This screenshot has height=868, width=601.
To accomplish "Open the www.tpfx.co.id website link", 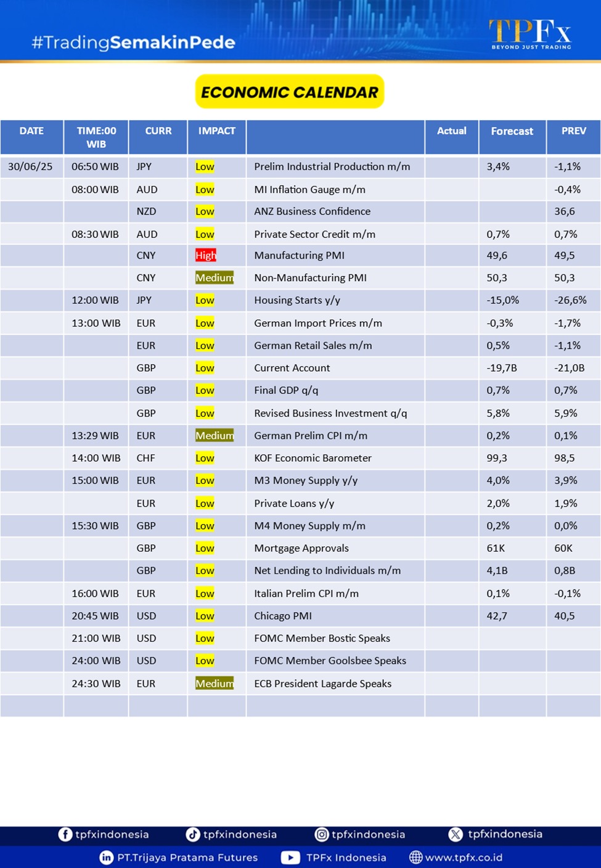I will 464,858.
